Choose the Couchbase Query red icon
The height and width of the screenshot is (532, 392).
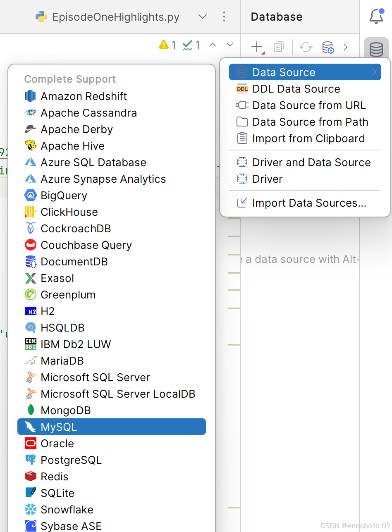[31, 245]
